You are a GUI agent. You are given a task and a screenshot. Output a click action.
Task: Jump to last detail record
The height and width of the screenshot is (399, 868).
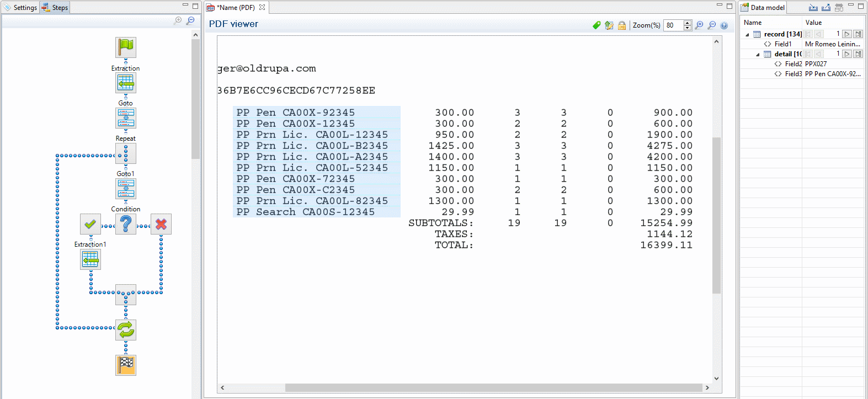pos(858,54)
